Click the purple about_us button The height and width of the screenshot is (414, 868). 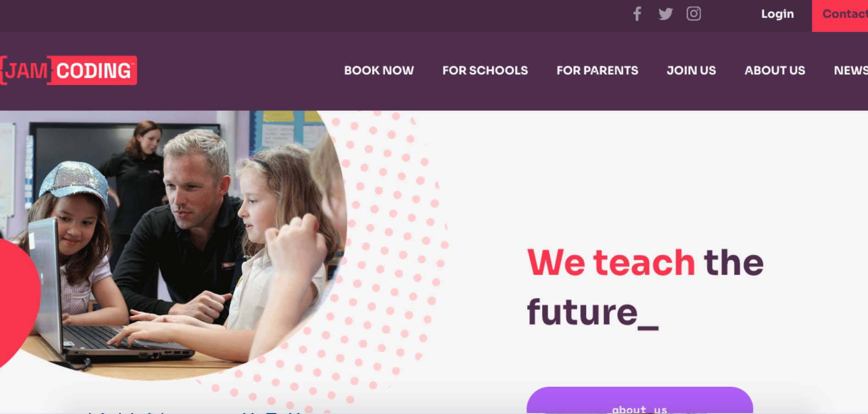tap(640, 400)
